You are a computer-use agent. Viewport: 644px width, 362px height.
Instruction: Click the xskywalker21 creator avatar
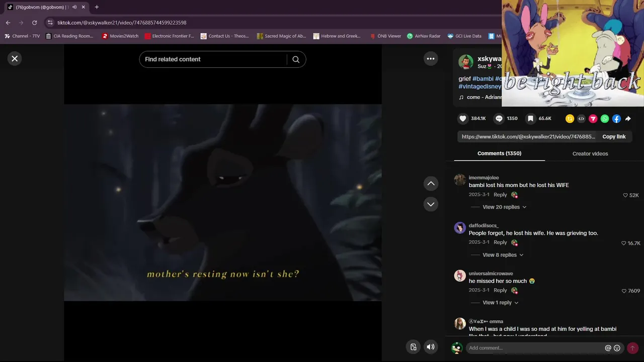coord(466,62)
